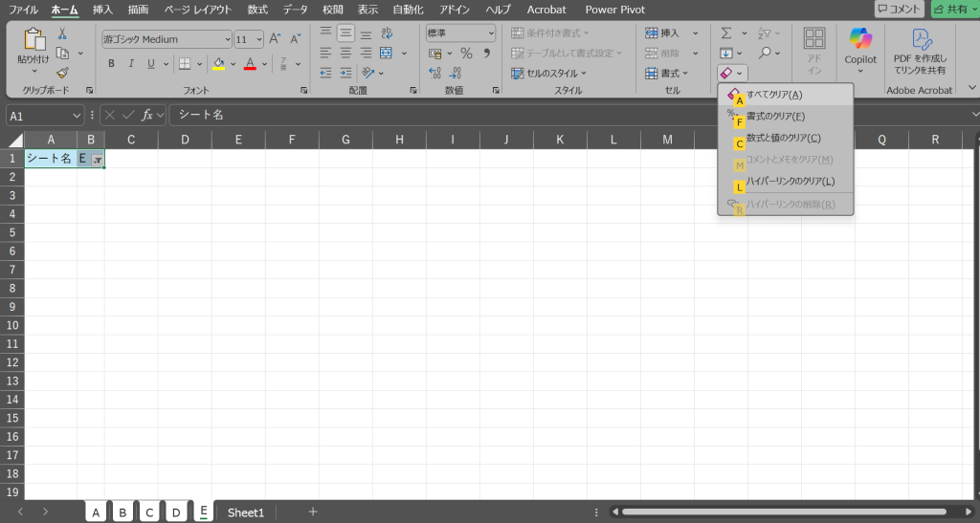Click the cut (scissors) icon

62,33
